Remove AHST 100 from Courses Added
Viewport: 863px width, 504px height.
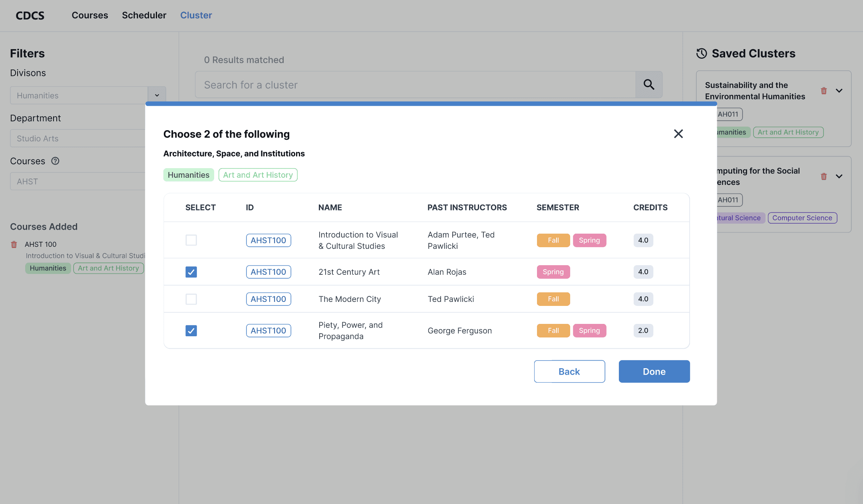click(x=14, y=244)
